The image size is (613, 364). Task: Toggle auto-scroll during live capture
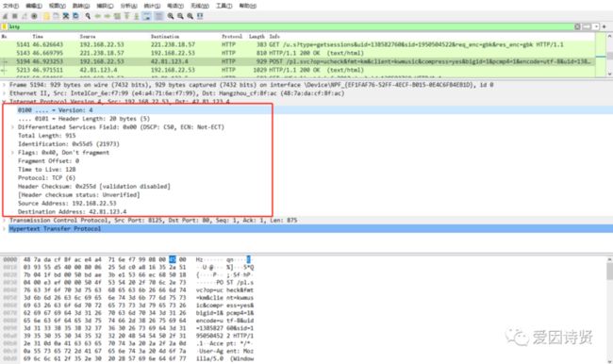tap(146, 16)
